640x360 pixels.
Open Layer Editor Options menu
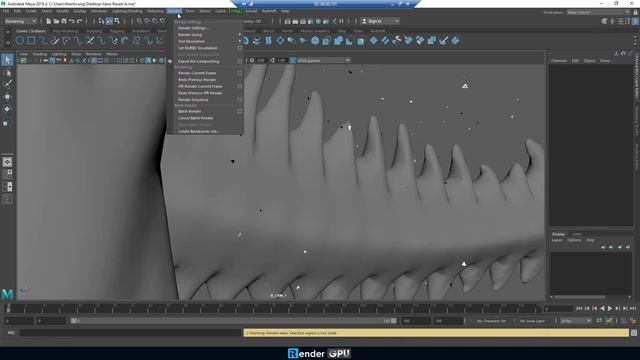[x=574, y=240]
